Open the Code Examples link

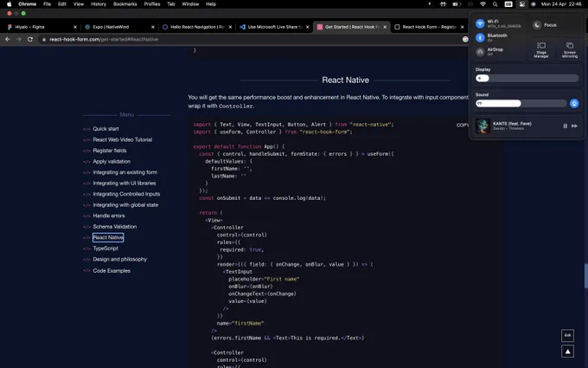point(112,271)
